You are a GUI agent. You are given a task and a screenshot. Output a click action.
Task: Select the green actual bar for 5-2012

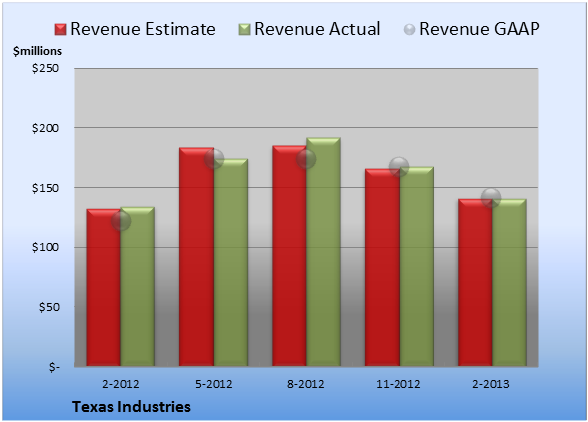click(231, 262)
